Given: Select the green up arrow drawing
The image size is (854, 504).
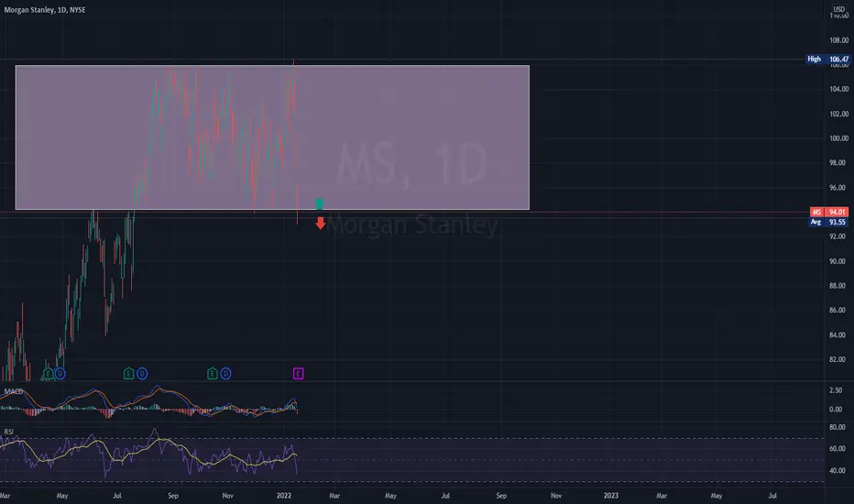Looking at the screenshot, I should click(320, 203).
